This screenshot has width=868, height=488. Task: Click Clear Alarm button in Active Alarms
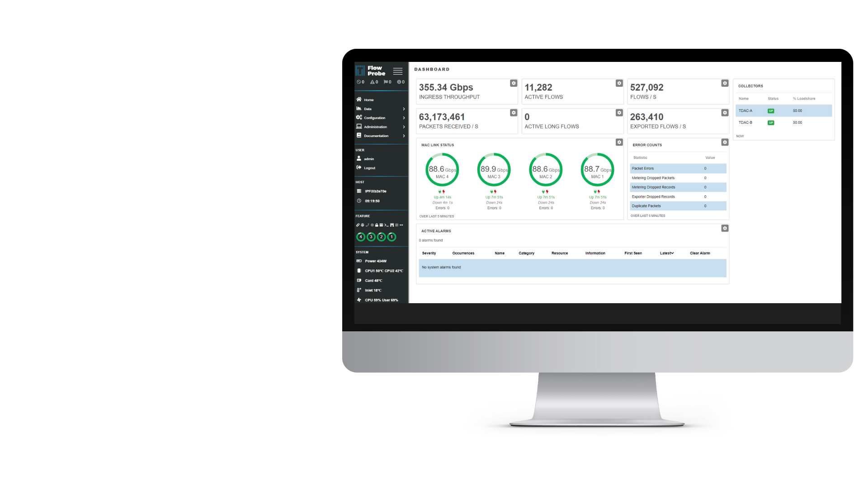[x=700, y=253]
